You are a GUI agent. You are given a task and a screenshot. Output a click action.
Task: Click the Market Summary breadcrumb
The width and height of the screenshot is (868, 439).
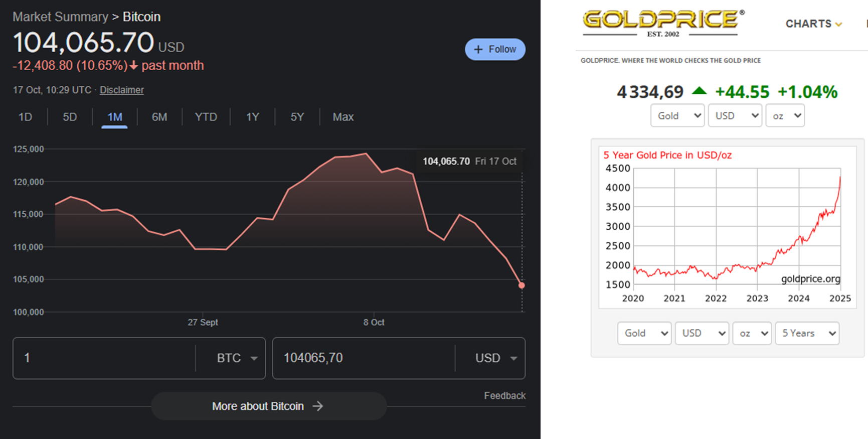pyautogui.click(x=60, y=17)
